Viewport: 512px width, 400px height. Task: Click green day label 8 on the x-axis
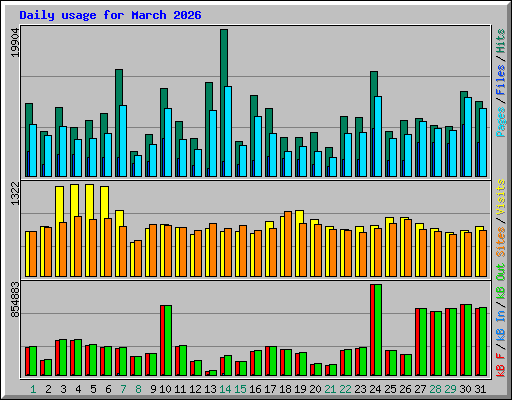[138, 389]
